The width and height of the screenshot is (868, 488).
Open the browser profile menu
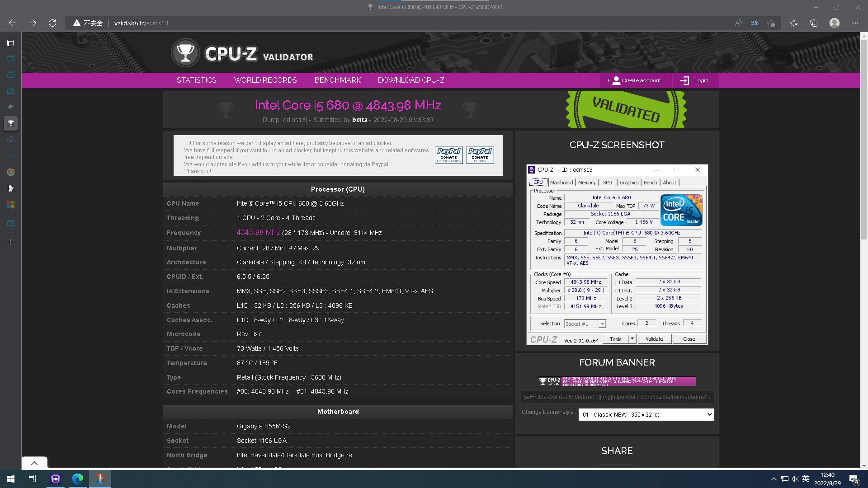(835, 23)
